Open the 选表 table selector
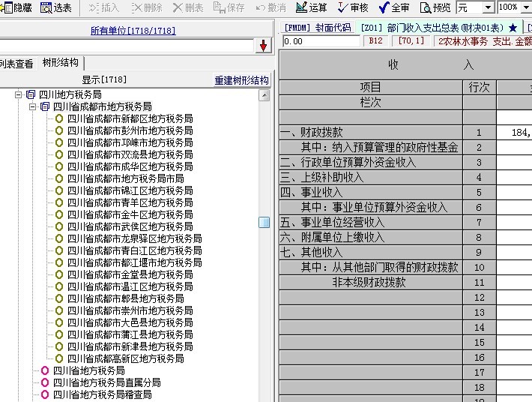This screenshot has height=402, width=532. [56, 7]
